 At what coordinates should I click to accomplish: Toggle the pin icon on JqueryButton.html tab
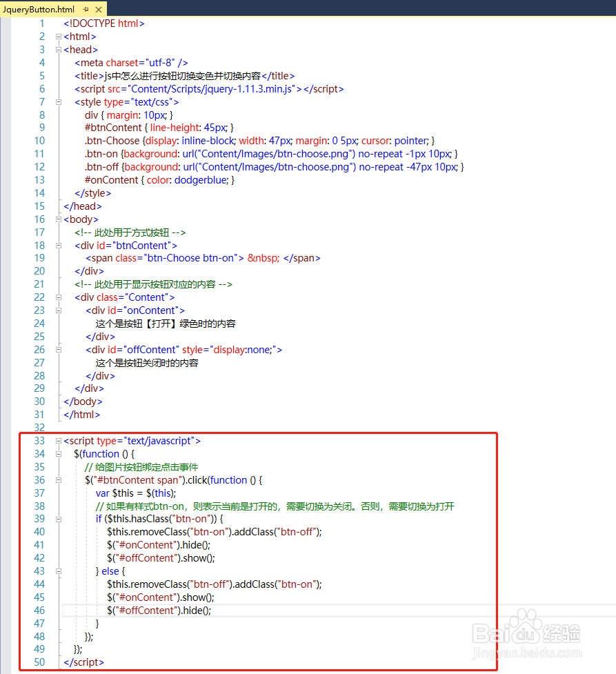86,9
